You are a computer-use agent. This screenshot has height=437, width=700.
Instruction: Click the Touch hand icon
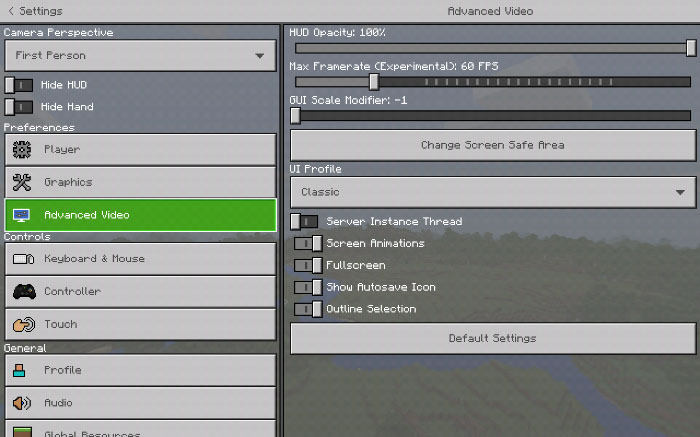(24, 325)
